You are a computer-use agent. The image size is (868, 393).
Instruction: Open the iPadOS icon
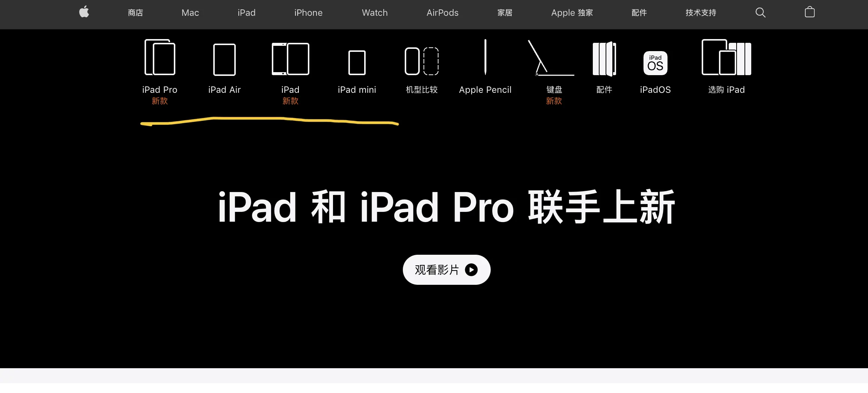(656, 63)
